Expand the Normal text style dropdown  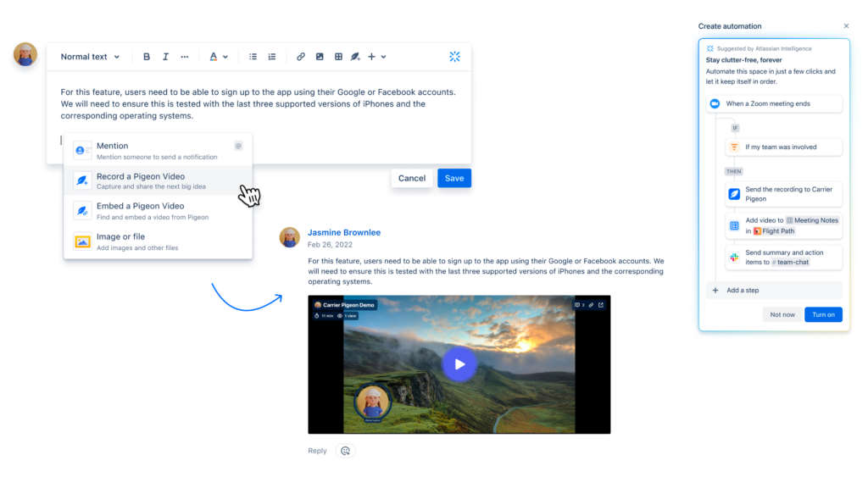click(90, 57)
